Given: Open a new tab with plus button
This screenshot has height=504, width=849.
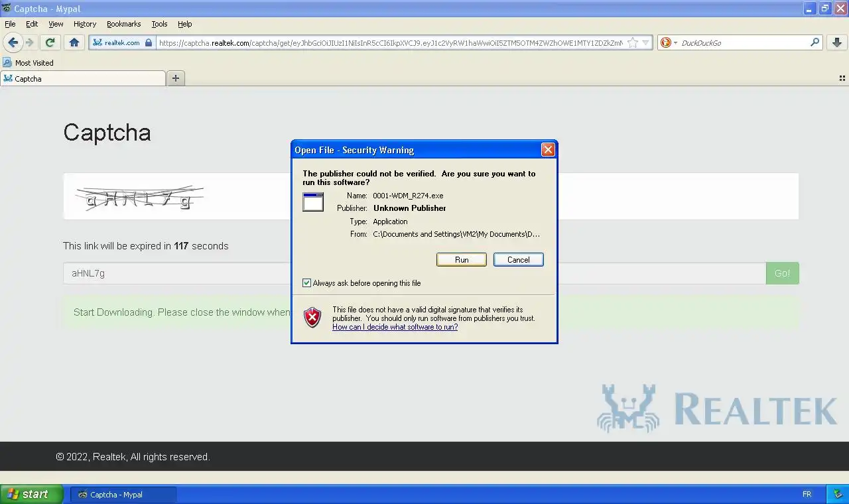Looking at the screenshot, I should coord(176,78).
